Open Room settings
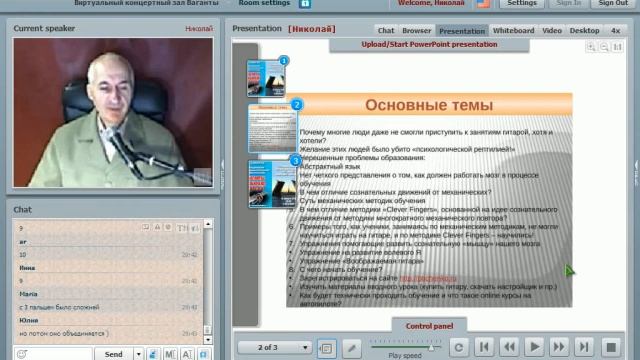This screenshot has width=640, height=360. (x=264, y=3)
